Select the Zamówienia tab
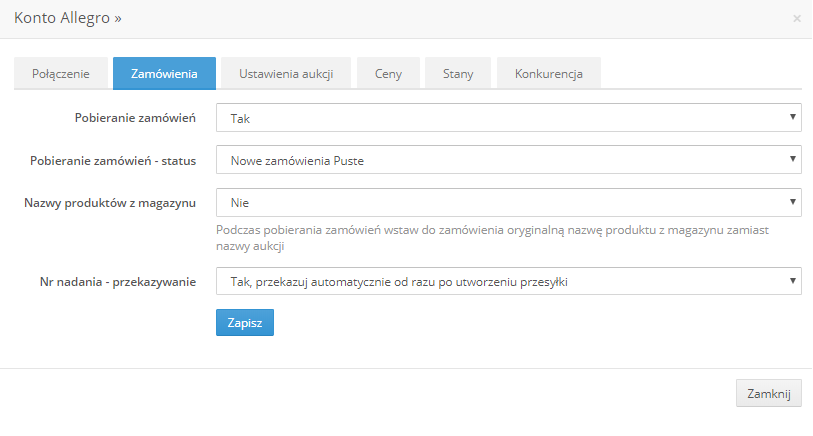 point(164,74)
